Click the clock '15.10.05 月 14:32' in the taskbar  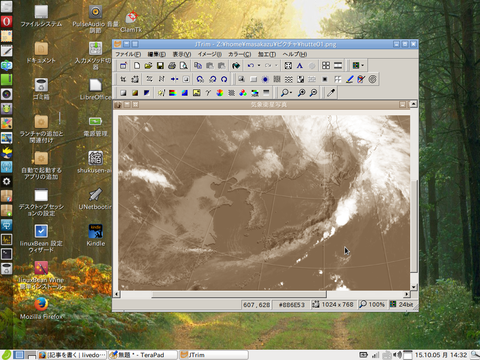click(440, 355)
